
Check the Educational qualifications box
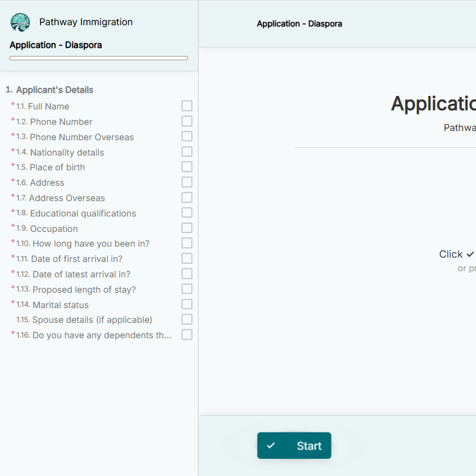[187, 213]
